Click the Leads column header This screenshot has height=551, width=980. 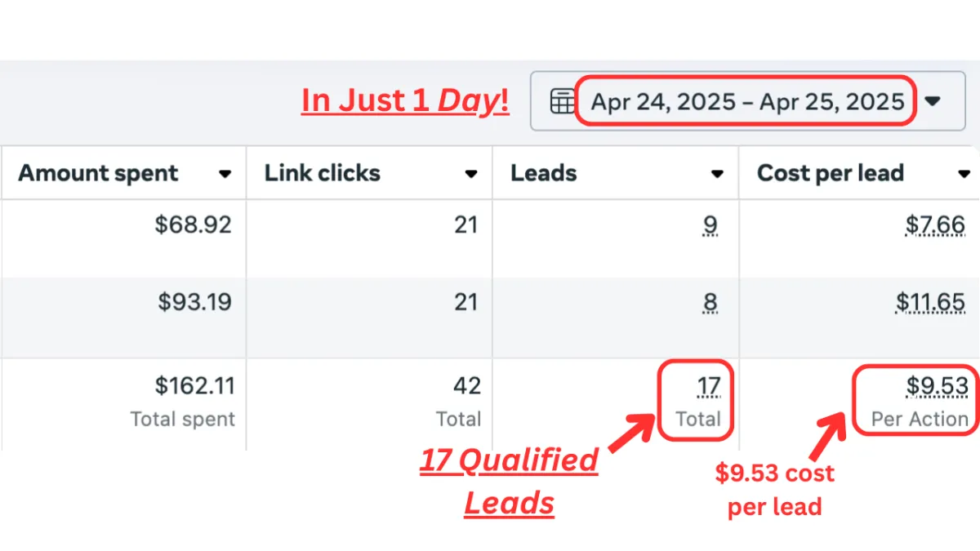coord(544,173)
